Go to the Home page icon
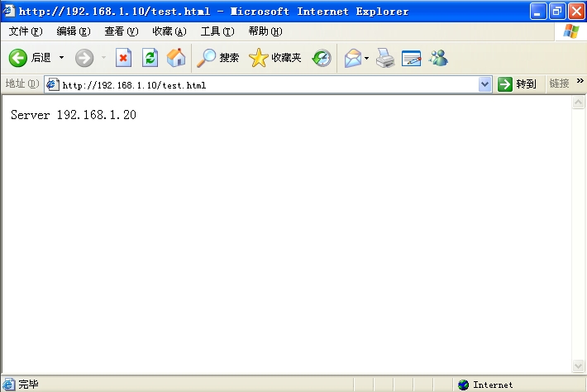587x392 pixels. pos(175,58)
